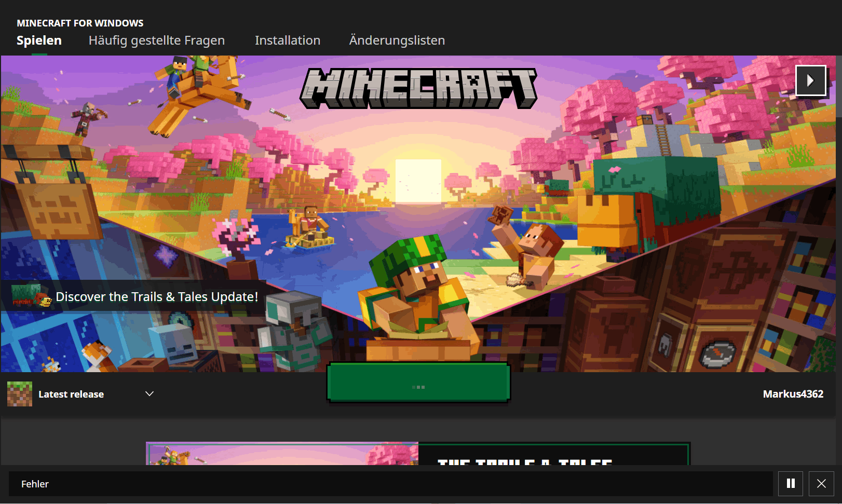
Task: Expand the version selector chevron
Action: click(x=149, y=393)
